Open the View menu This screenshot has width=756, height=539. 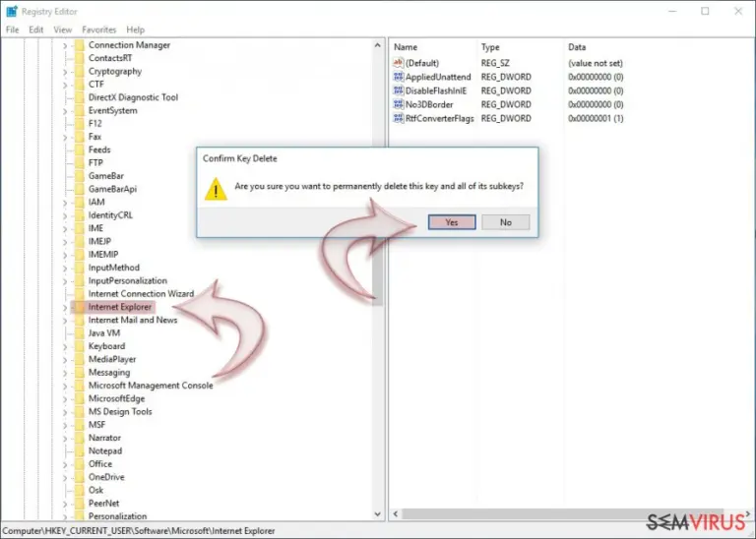point(63,30)
